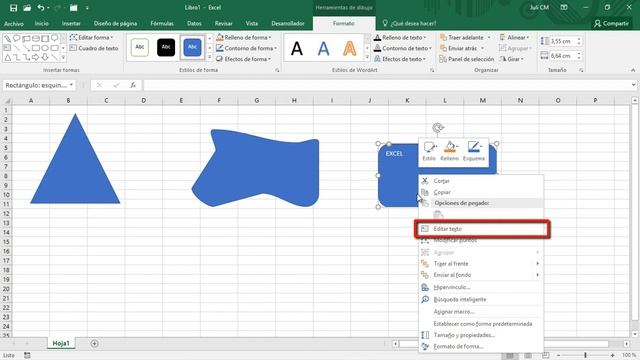
Task: Choose Tamaño y propiedades... in the context menu
Action: click(x=481, y=335)
